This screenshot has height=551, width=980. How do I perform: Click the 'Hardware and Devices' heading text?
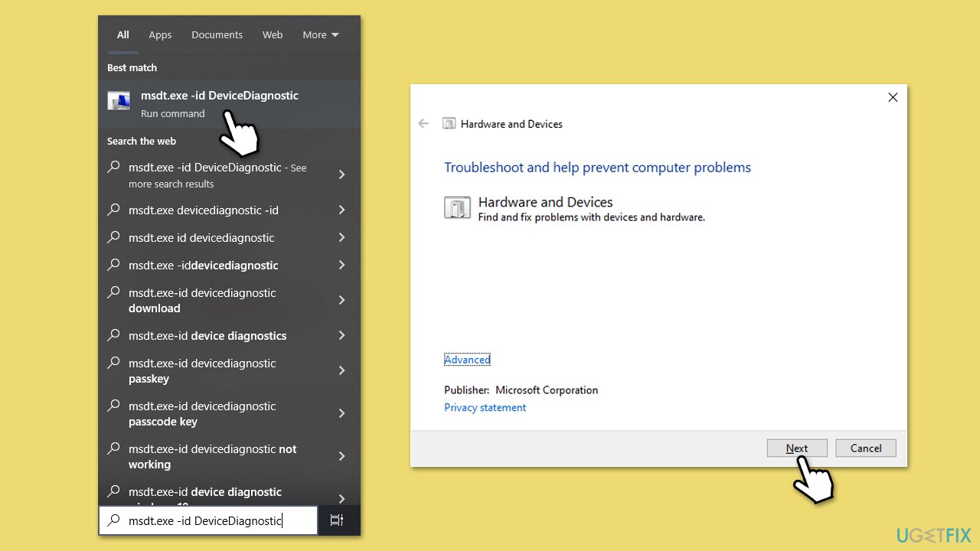pyautogui.click(x=545, y=203)
